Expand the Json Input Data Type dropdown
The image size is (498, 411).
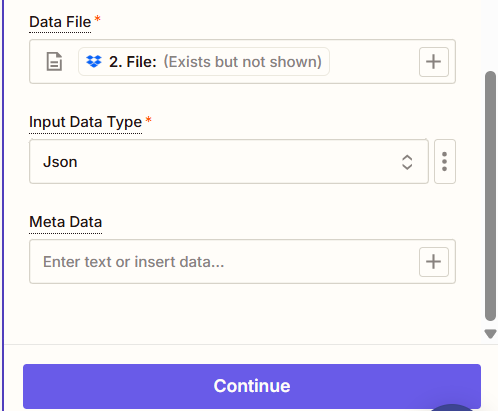pyautogui.click(x=229, y=162)
